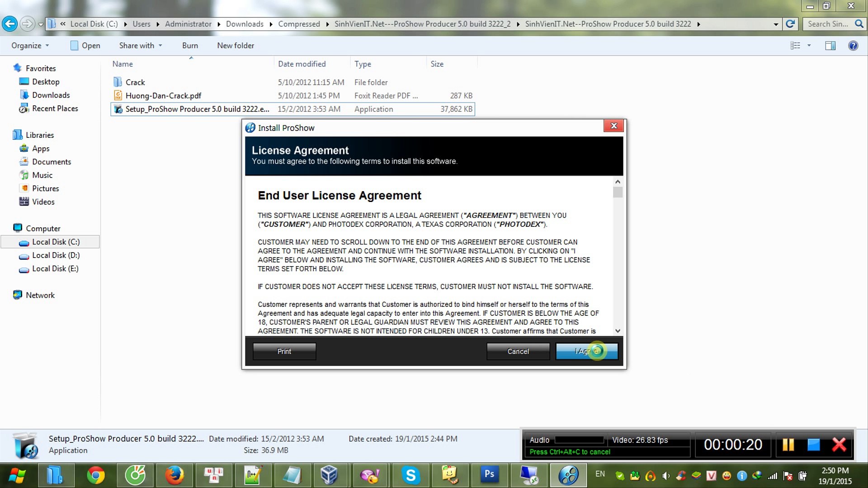This screenshot has width=868, height=488.
Task: Expand the Organize dropdown menu
Action: (x=30, y=46)
